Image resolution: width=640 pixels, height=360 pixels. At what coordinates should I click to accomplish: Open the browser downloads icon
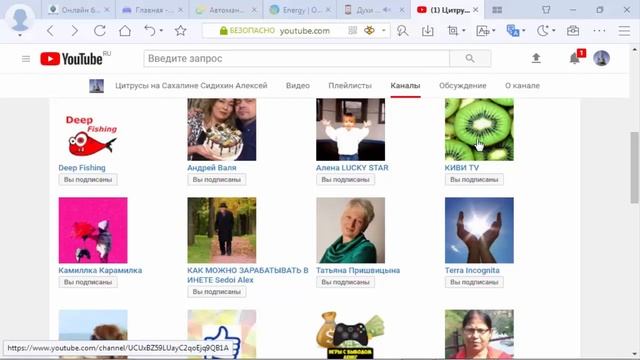tap(427, 31)
